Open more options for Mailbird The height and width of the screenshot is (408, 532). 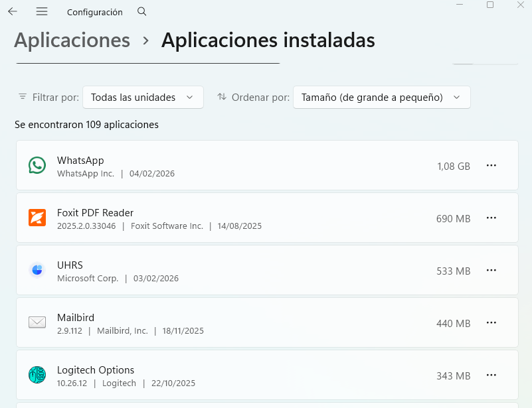pyautogui.click(x=491, y=322)
